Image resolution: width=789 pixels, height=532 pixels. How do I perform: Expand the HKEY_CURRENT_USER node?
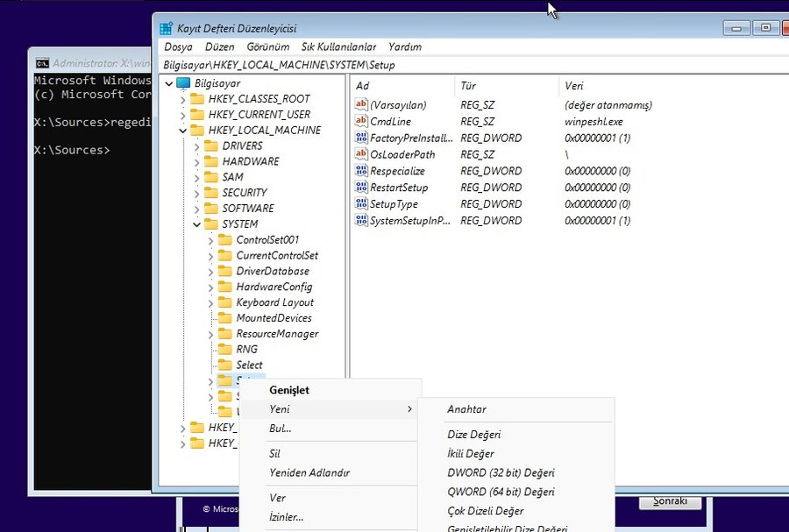click(x=182, y=115)
